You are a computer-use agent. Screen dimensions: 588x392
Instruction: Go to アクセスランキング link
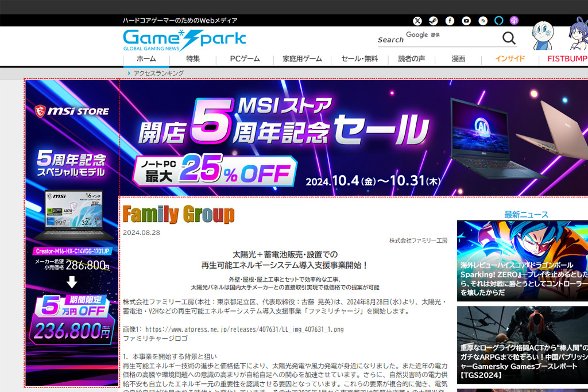[x=158, y=73]
